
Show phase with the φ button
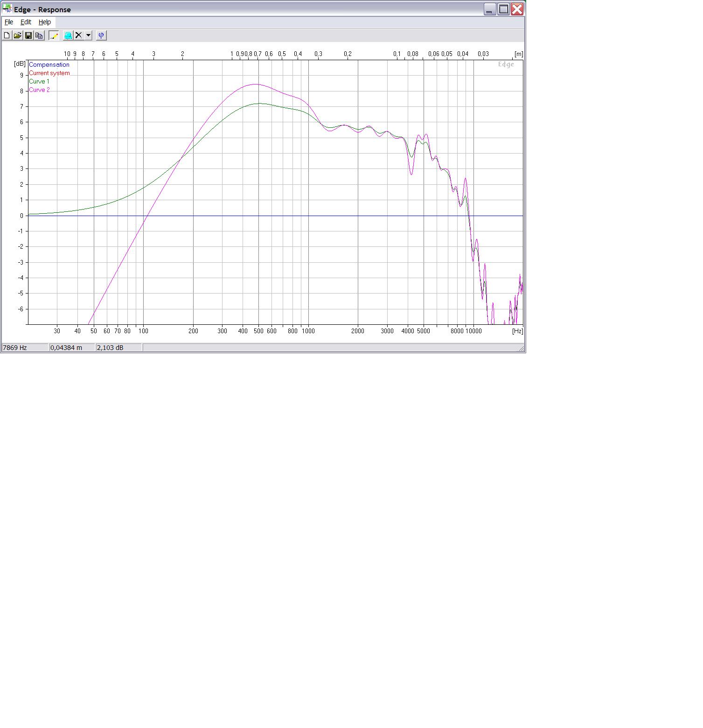[101, 35]
